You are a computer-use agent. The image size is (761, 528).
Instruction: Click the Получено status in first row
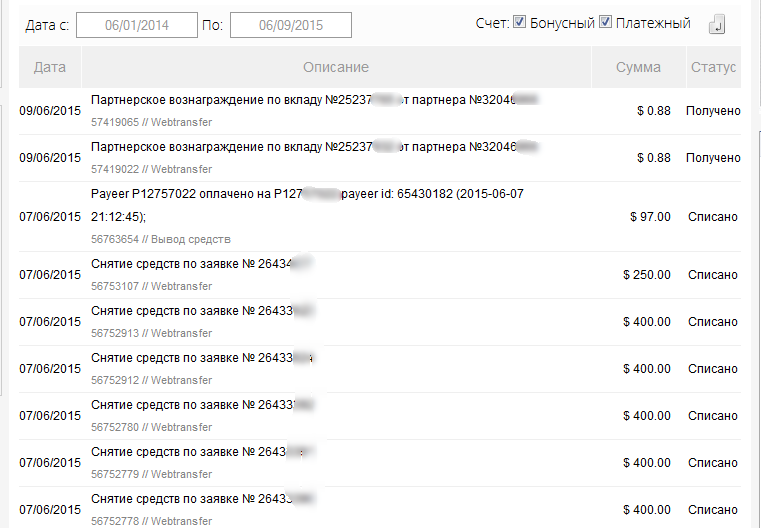pyautogui.click(x=713, y=111)
